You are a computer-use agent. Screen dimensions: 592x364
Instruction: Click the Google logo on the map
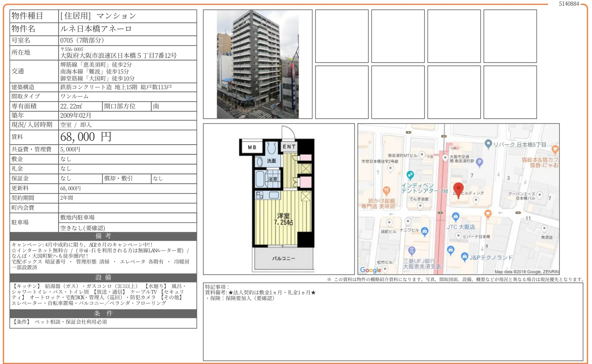370,270
